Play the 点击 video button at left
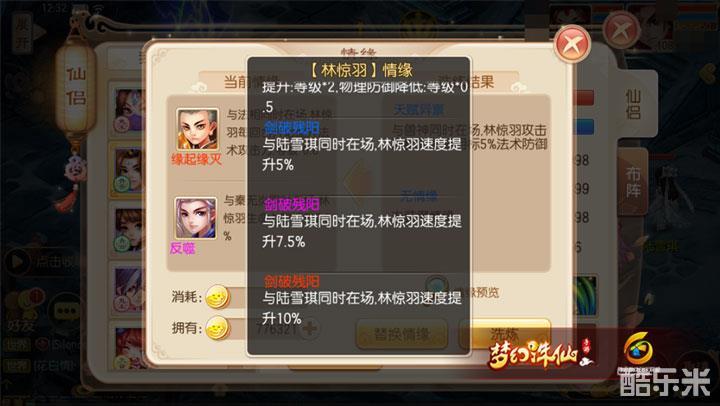Screen dimensions: 720x406 tap(18, 262)
